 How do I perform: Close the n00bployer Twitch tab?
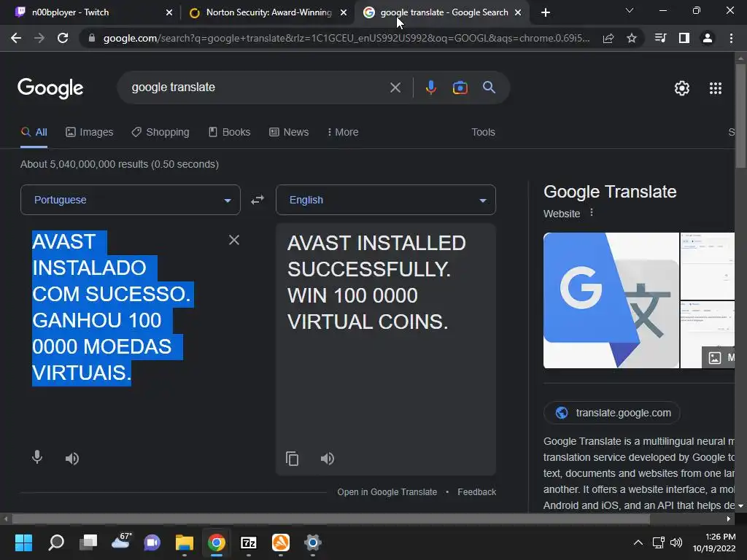(169, 13)
